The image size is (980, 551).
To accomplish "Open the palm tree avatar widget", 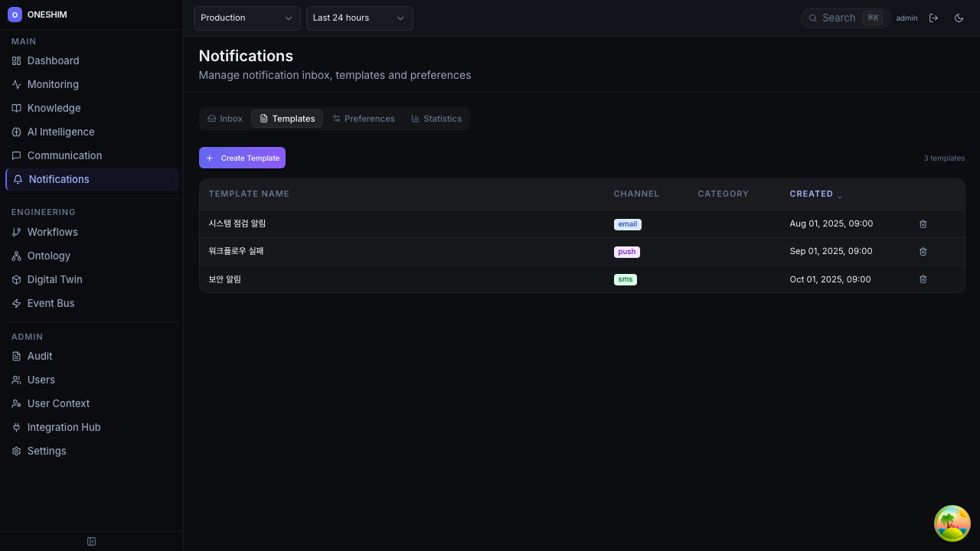I will [952, 523].
